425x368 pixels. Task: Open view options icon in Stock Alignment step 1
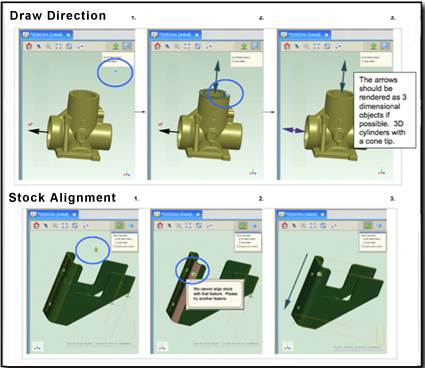[86, 226]
